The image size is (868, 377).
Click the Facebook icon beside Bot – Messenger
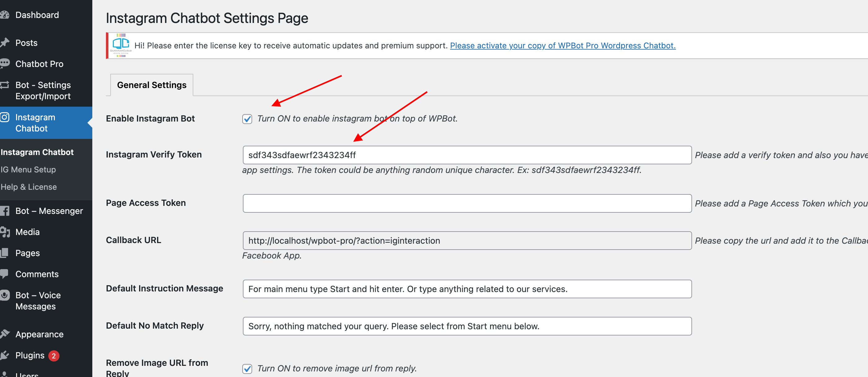pyautogui.click(x=4, y=211)
